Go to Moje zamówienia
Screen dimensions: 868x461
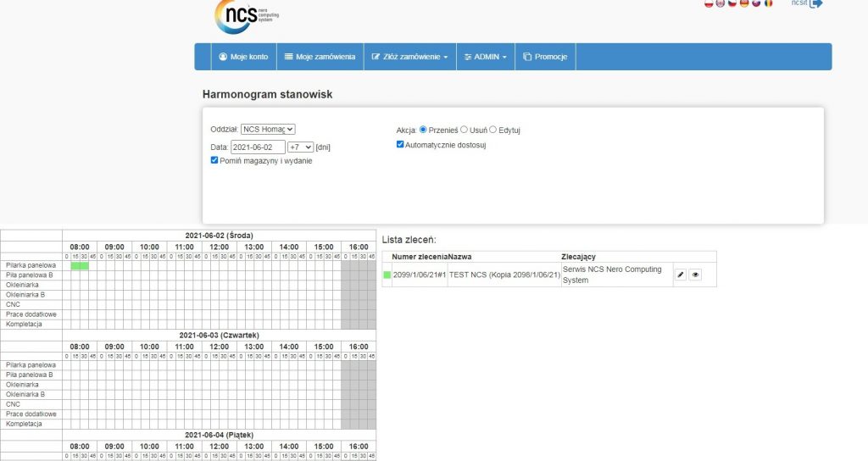(x=320, y=57)
